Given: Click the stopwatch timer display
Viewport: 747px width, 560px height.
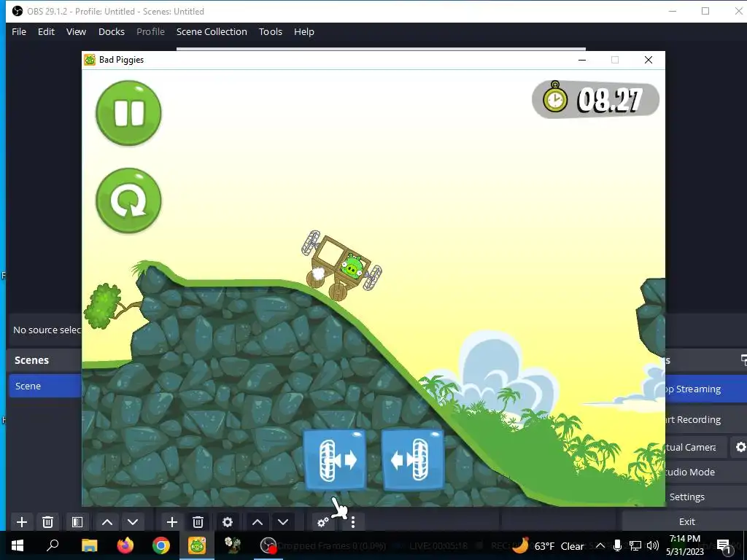Looking at the screenshot, I should [595, 99].
